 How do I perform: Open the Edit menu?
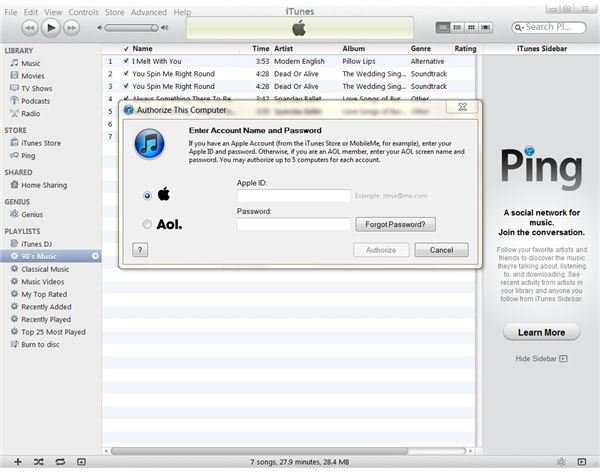pos(31,12)
